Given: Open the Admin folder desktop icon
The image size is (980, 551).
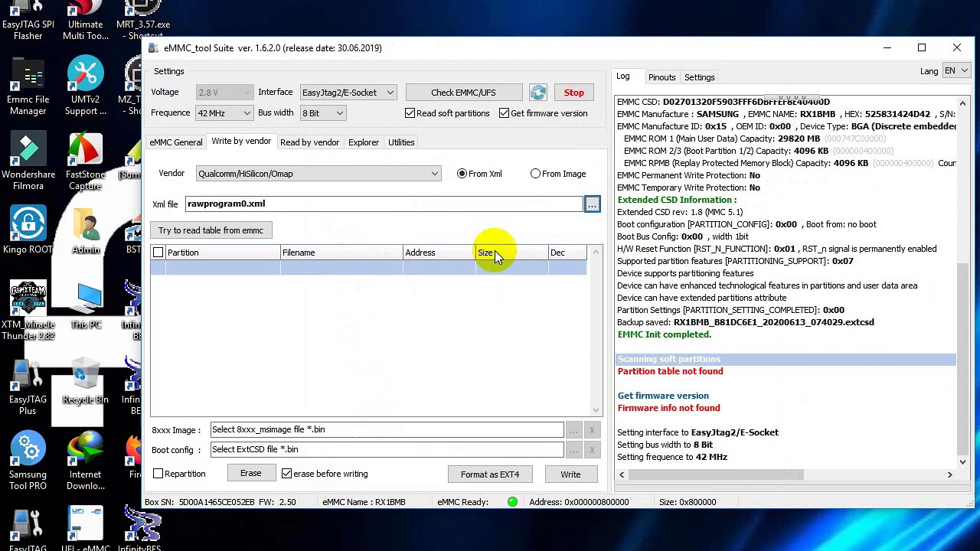Looking at the screenshot, I should coord(85,231).
